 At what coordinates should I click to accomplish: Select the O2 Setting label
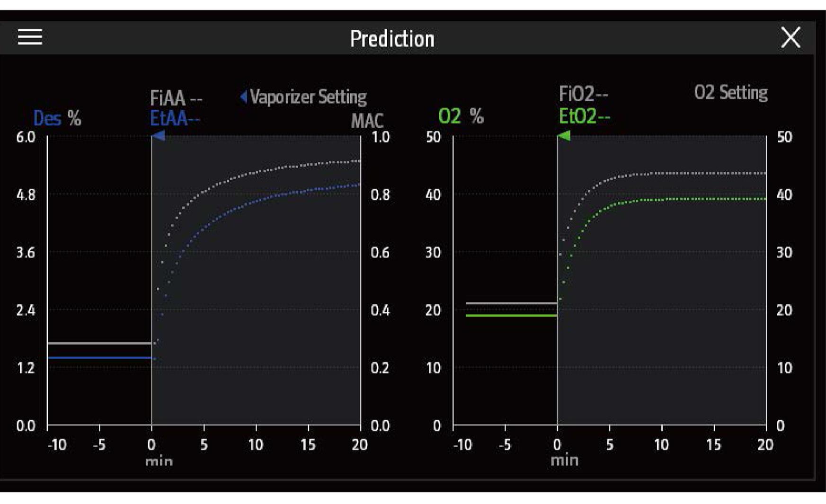click(x=730, y=93)
